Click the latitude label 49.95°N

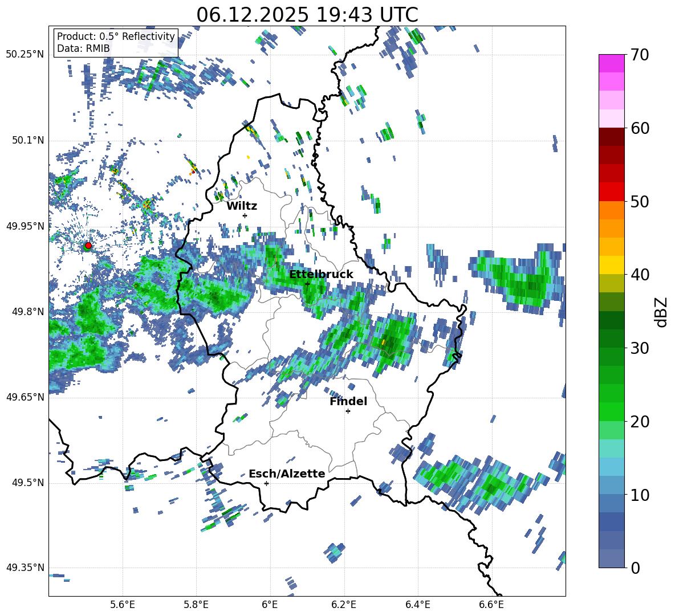coord(25,226)
